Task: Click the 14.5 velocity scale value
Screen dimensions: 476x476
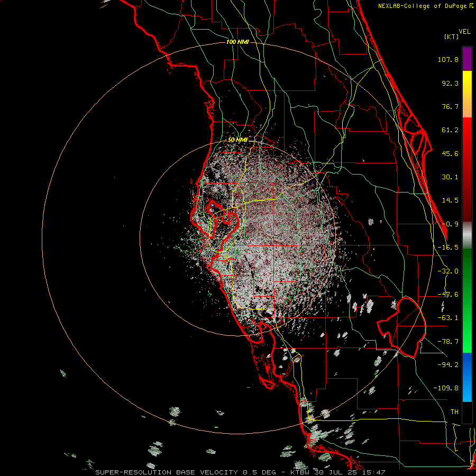Action: 450,200
